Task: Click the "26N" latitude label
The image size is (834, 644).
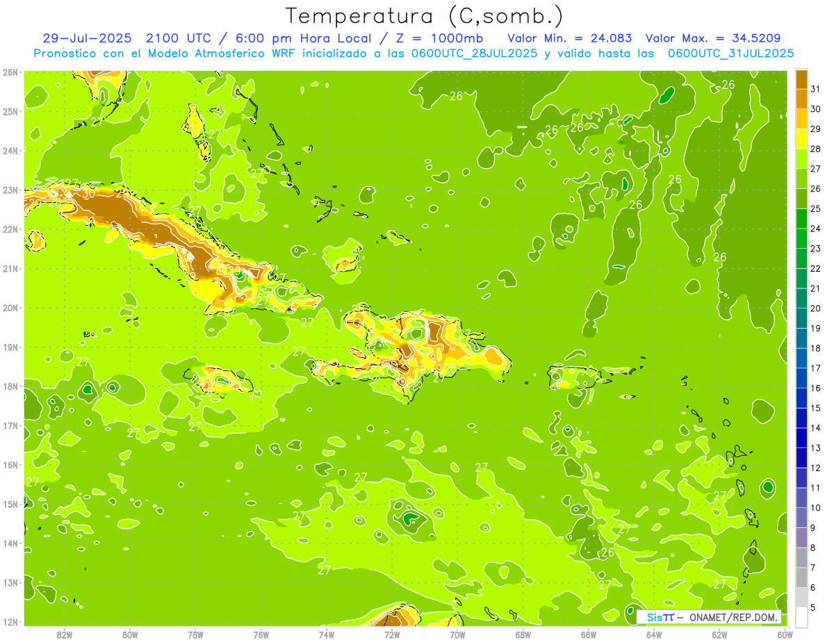Action: click(x=10, y=72)
